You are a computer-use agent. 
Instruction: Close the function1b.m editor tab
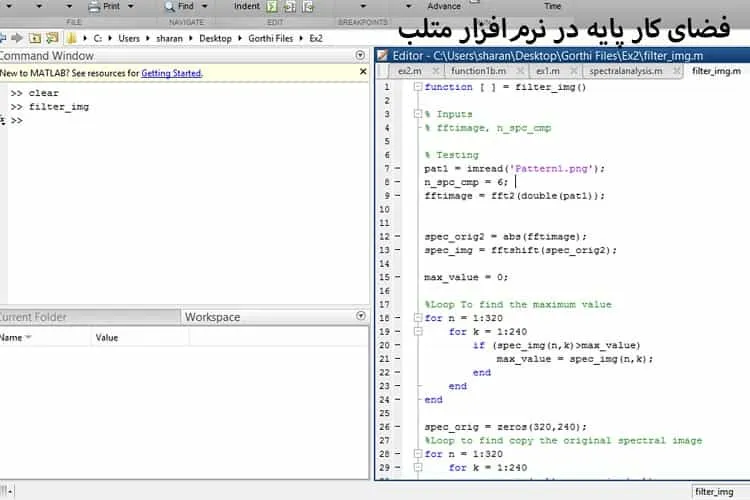tap(520, 71)
